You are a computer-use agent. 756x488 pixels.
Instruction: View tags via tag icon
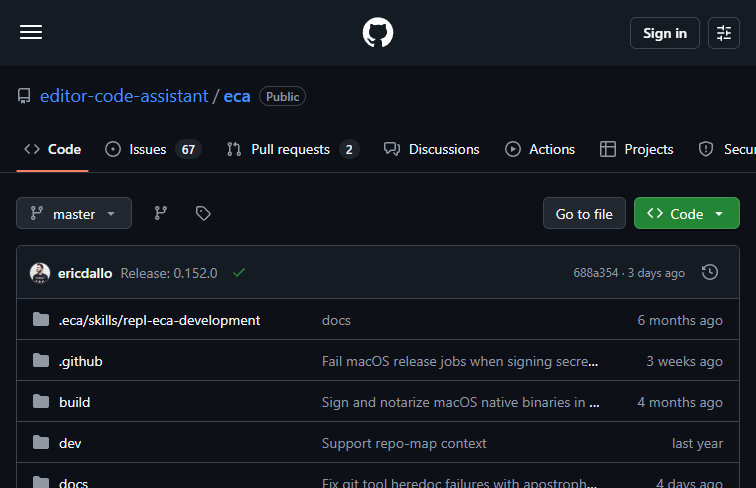[203, 213]
